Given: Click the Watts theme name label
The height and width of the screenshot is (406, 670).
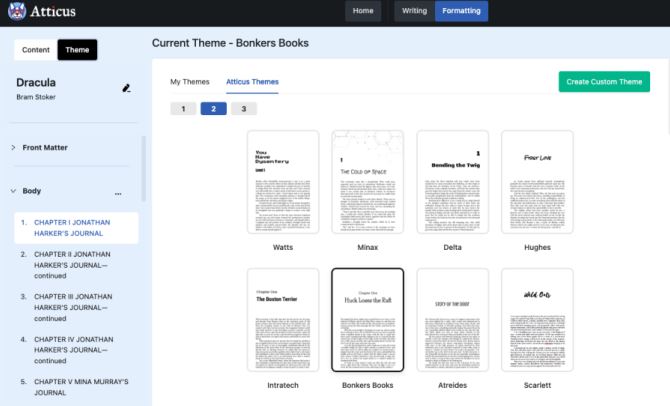Looking at the screenshot, I should [x=283, y=247].
